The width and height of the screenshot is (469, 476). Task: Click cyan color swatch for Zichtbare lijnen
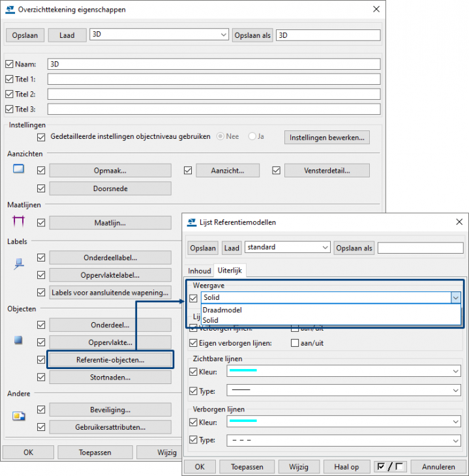click(243, 370)
